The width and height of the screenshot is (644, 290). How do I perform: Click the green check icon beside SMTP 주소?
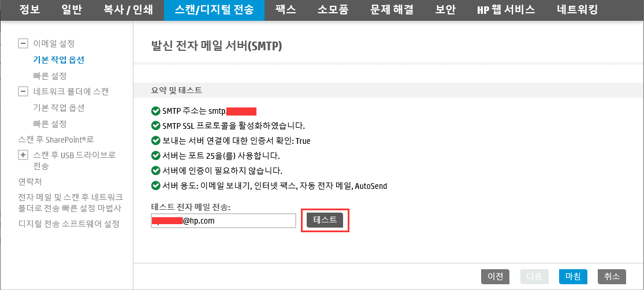156,111
